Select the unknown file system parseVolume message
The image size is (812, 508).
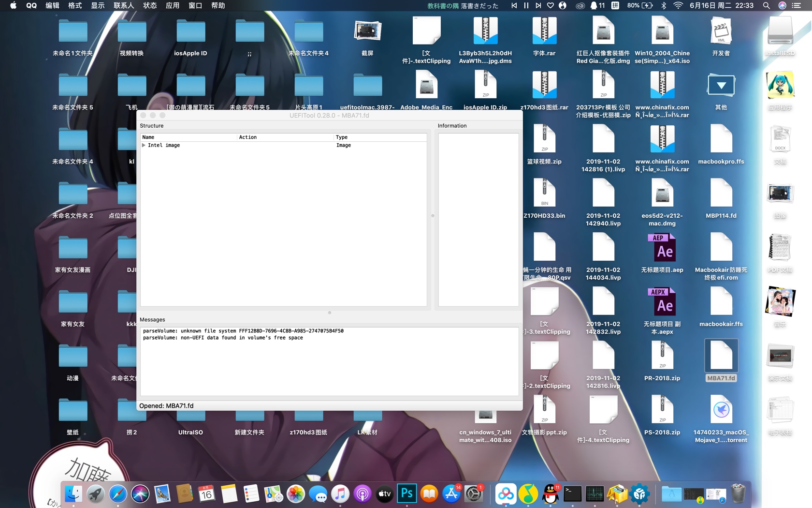coord(243,331)
